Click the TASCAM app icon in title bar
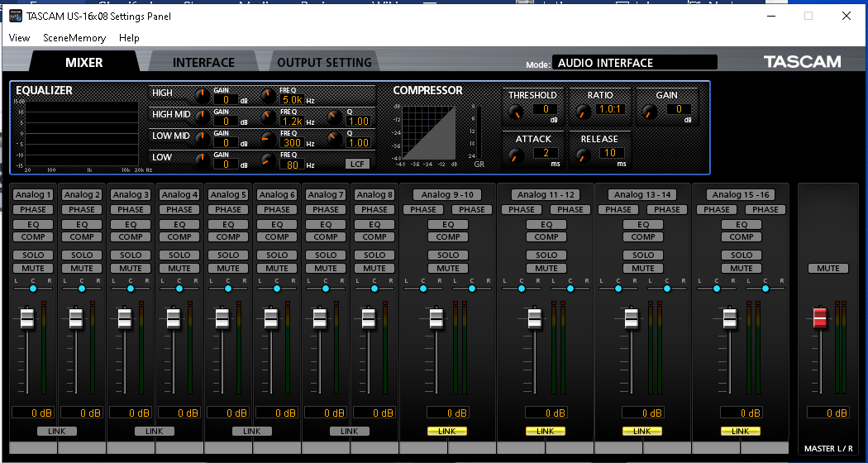 tap(15, 16)
